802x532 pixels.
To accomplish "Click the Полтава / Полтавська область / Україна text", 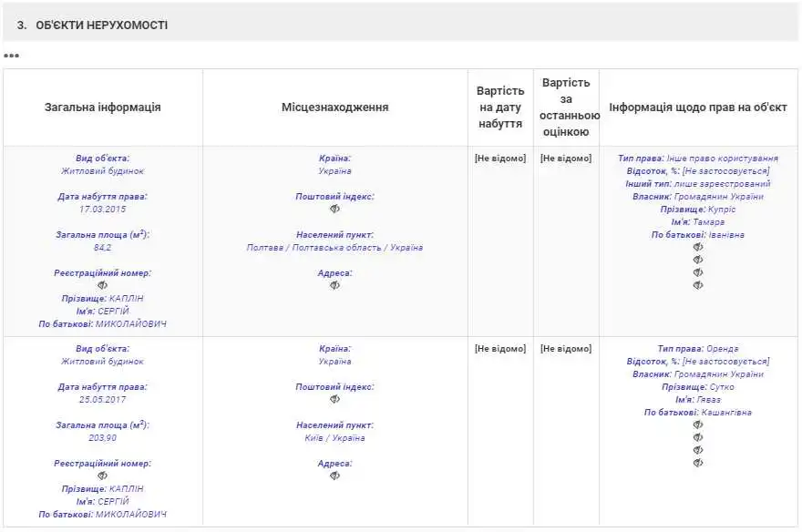I will click(x=334, y=248).
